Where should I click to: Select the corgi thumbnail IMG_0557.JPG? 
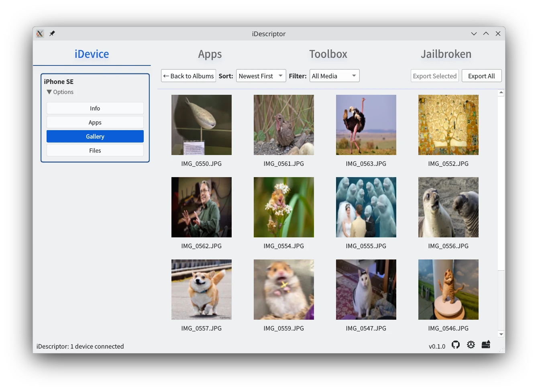point(201,290)
